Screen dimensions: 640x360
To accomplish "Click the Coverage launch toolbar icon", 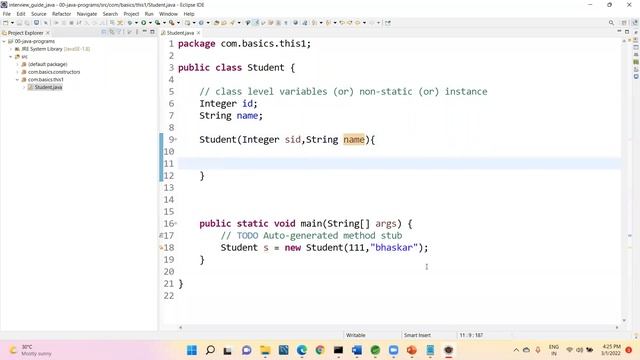I will click(x=158, y=23).
